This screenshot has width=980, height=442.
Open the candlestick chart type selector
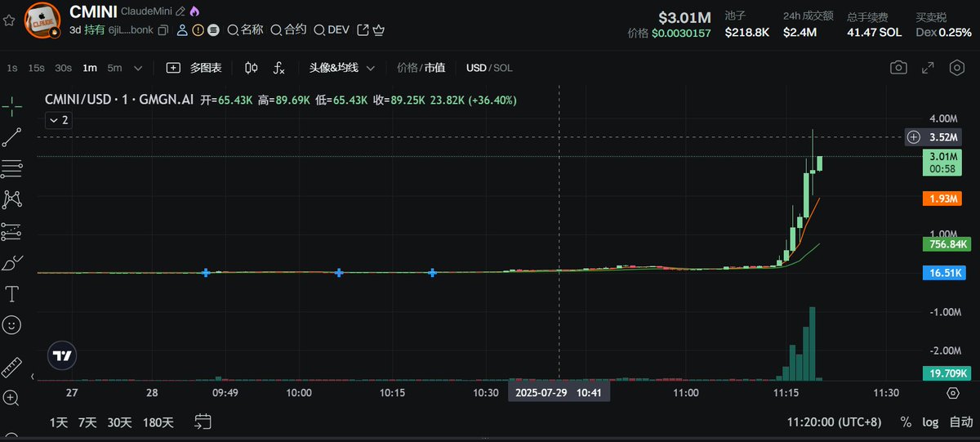[x=252, y=68]
